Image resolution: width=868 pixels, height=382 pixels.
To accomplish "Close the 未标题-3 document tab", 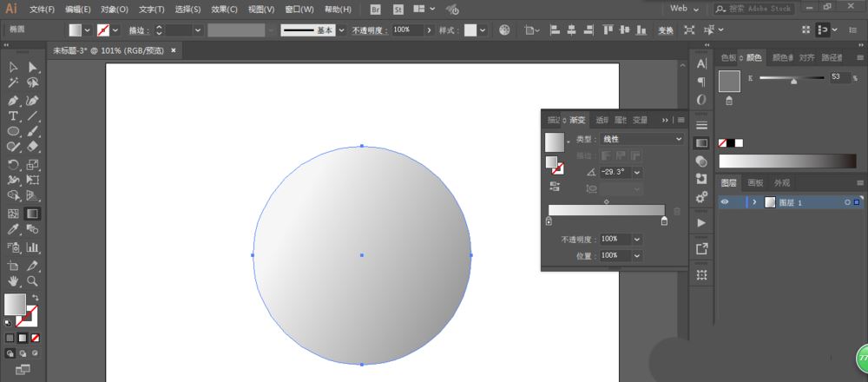I will (x=174, y=50).
